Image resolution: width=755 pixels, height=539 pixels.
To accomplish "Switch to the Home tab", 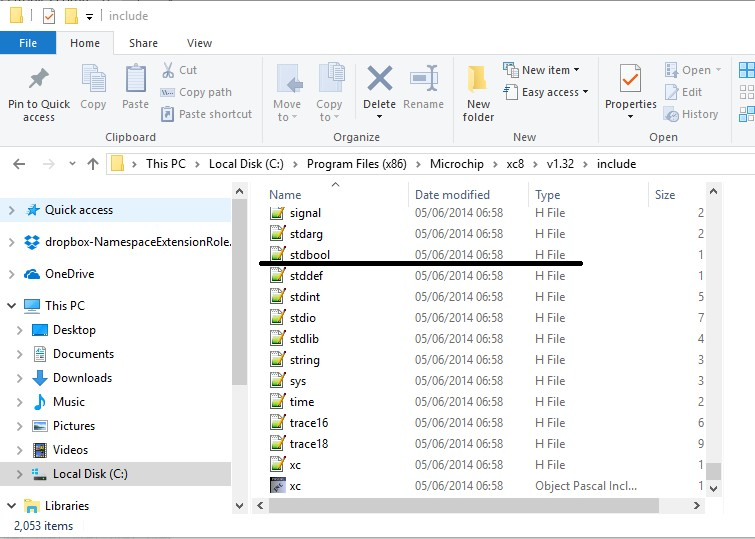I will 85,43.
